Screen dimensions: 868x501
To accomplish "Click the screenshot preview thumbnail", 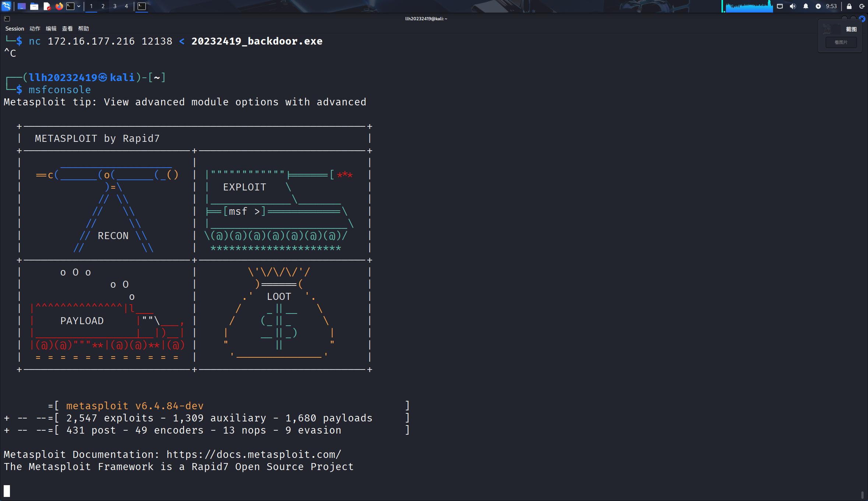I will (831, 29).
